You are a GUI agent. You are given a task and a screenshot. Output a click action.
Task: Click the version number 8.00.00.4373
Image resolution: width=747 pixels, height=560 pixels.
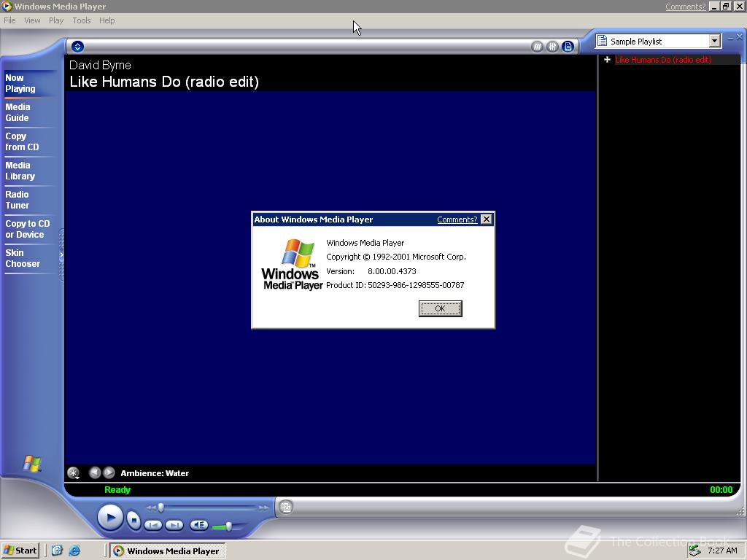pyautogui.click(x=392, y=271)
